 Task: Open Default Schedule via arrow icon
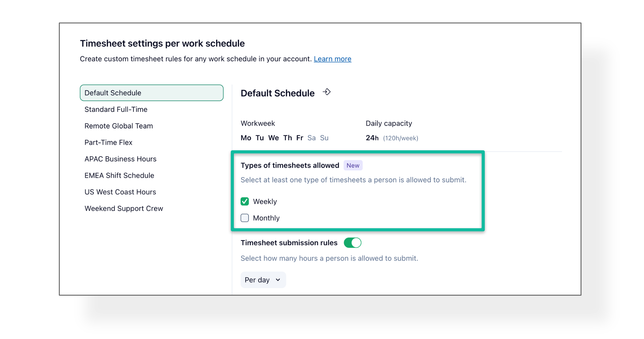(327, 92)
